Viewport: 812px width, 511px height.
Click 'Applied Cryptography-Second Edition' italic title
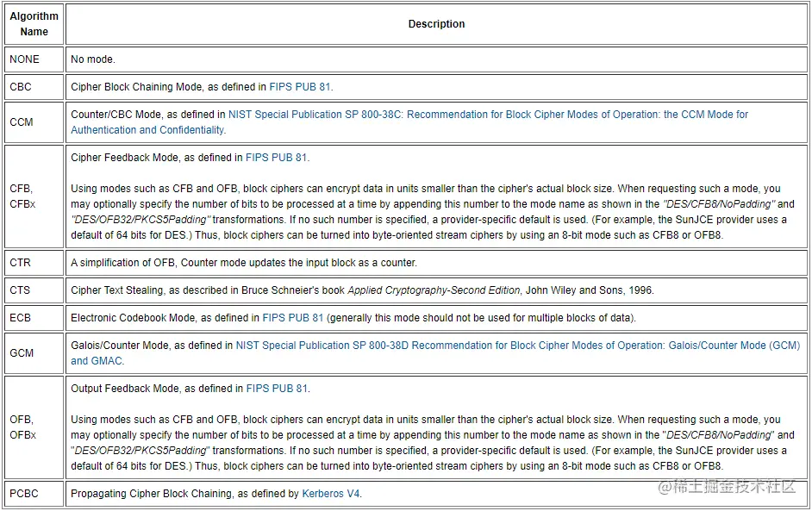[x=434, y=290]
